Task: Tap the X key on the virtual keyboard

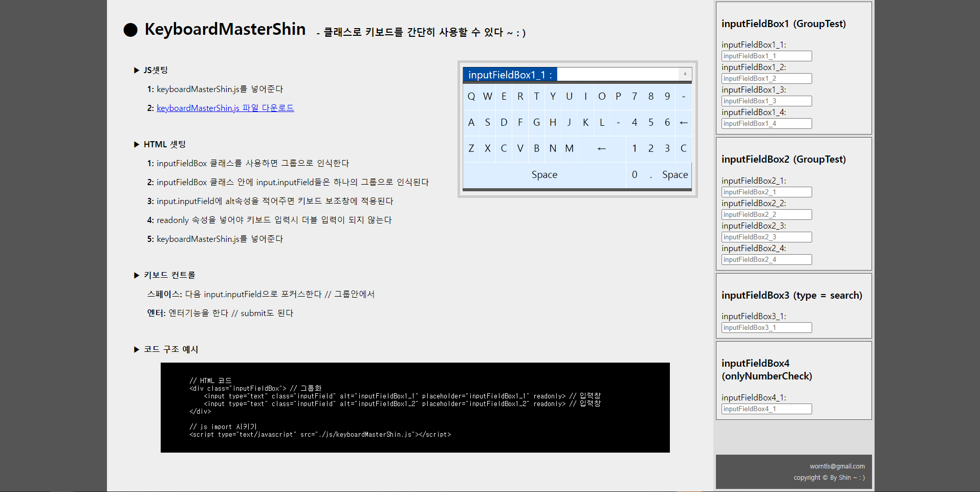Action: 488,148
